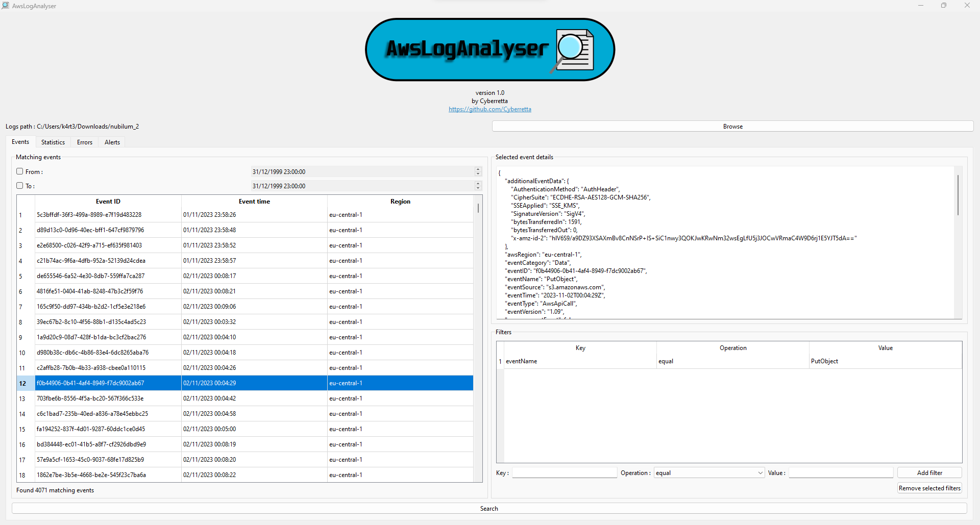This screenshot has height=525, width=980.
Task: Click the Add filter button
Action: pyautogui.click(x=929, y=473)
